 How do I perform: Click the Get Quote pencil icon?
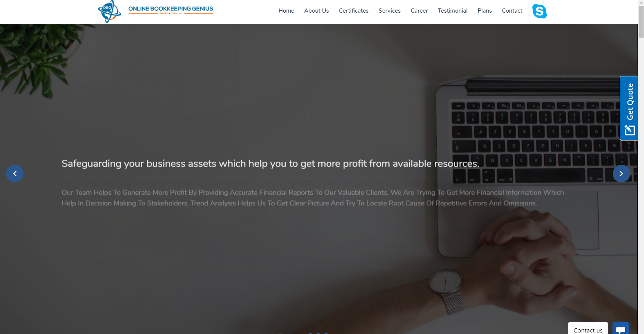coord(630,130)
